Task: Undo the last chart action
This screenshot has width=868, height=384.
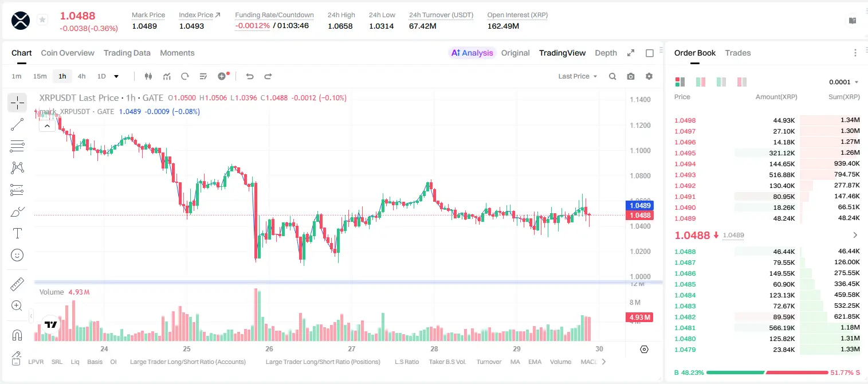Action: coord(249,76)
